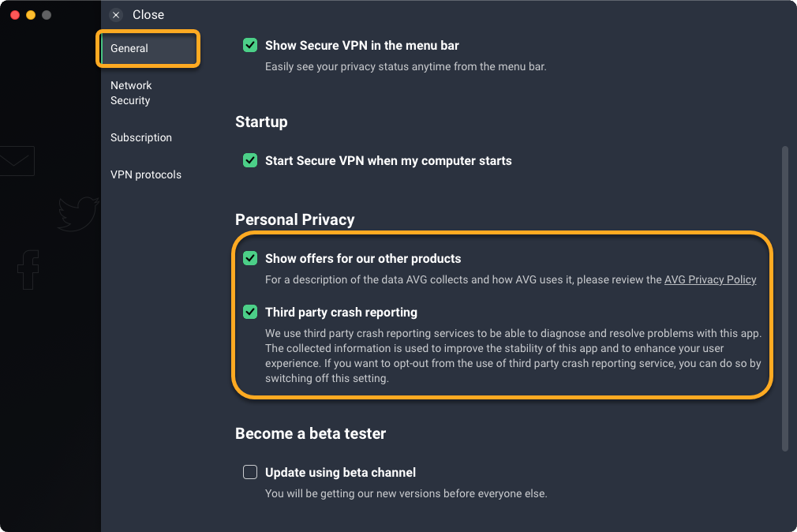Enable Update using beta channel

coord(250,473)
